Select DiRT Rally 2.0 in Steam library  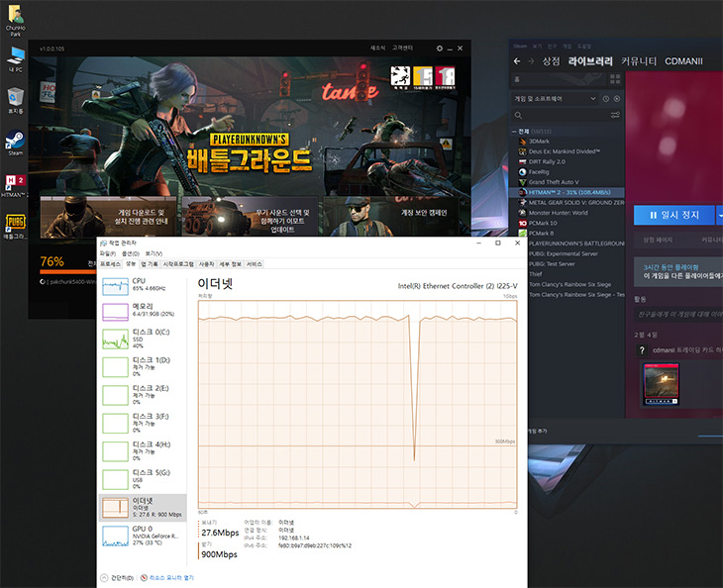568,161
